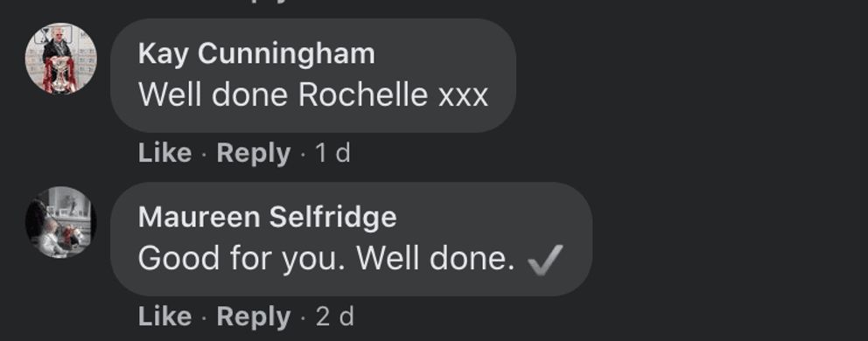Click the Good for you sentence
Viewport: 868px width, 341px height.
tap(241, 259)
